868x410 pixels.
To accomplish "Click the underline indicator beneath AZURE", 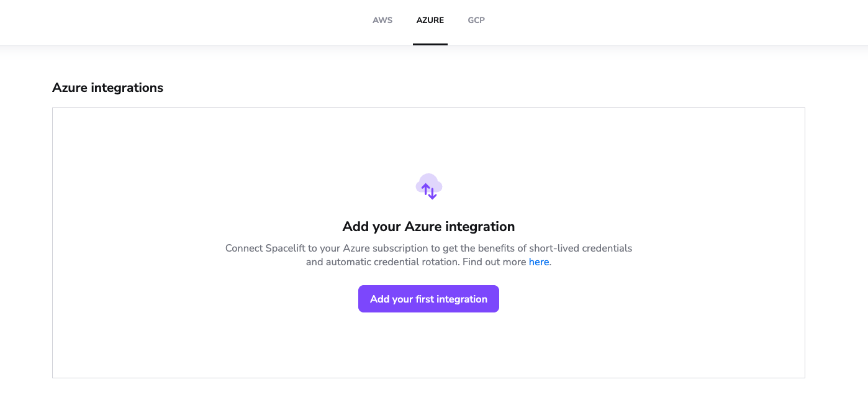I will click(430, 44).
